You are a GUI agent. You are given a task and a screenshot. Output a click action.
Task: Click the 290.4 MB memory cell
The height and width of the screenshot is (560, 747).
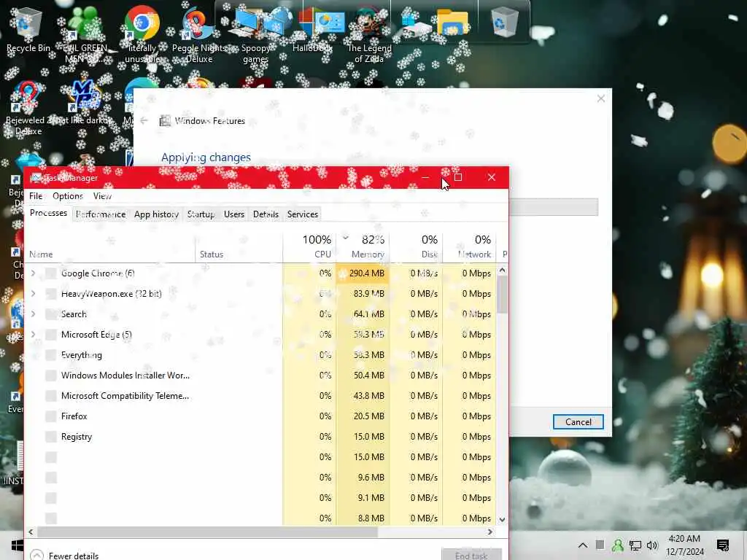[x=363, y=273]
